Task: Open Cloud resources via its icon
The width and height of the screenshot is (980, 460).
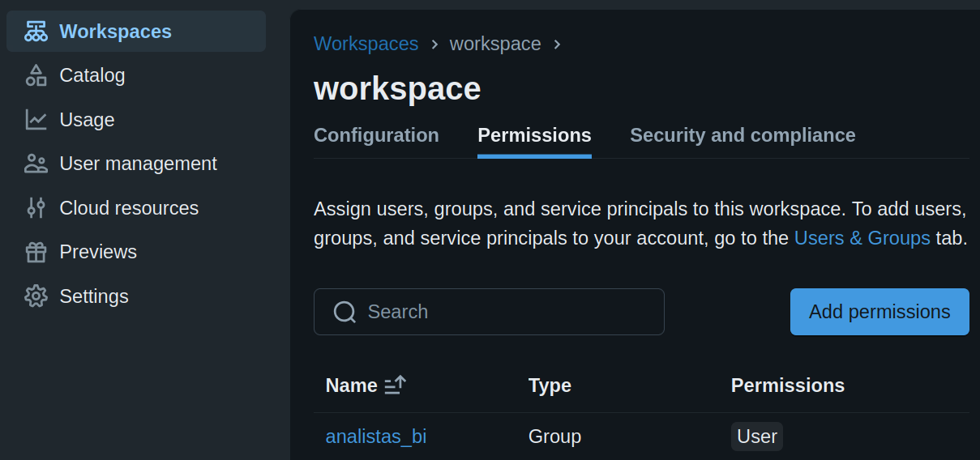Action: [36, 208]
